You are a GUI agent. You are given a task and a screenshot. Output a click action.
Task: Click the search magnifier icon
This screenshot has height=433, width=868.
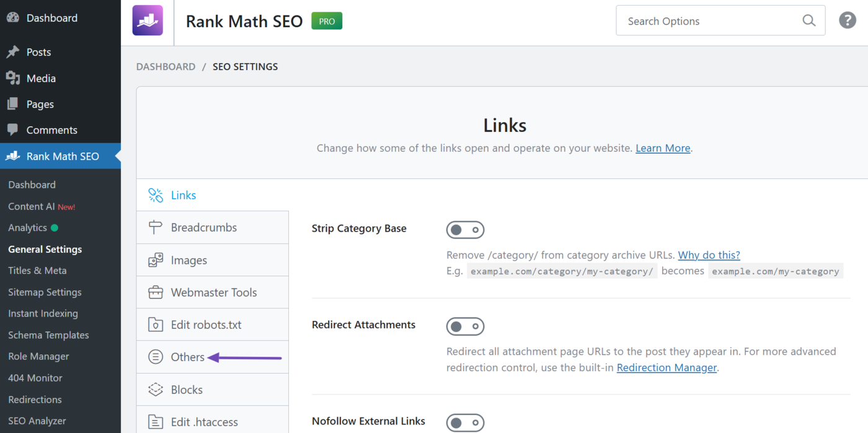click(808, 20)
